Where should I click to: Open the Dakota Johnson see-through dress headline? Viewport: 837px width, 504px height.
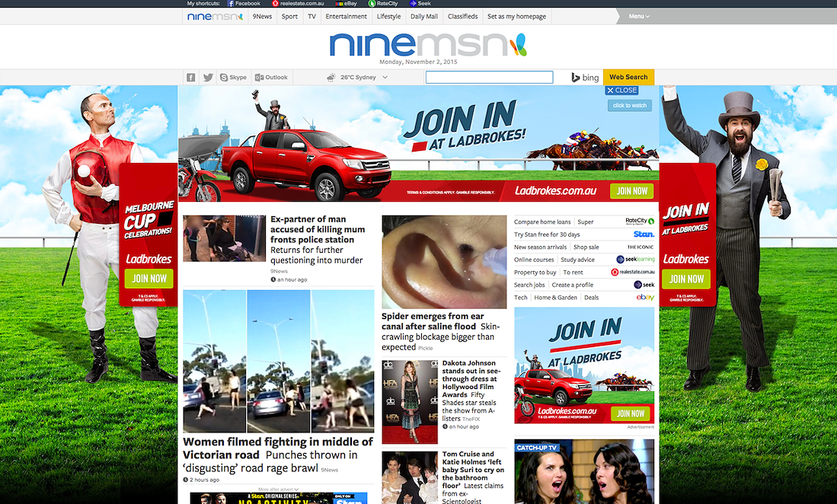click(471, 378)
